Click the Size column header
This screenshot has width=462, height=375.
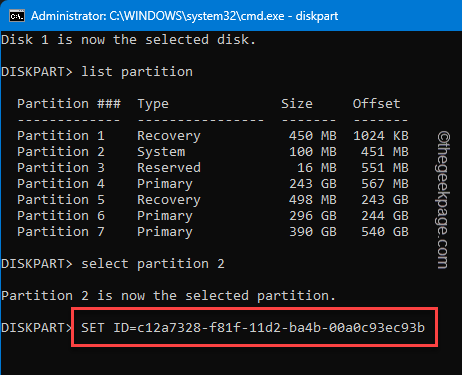[297, 104]
